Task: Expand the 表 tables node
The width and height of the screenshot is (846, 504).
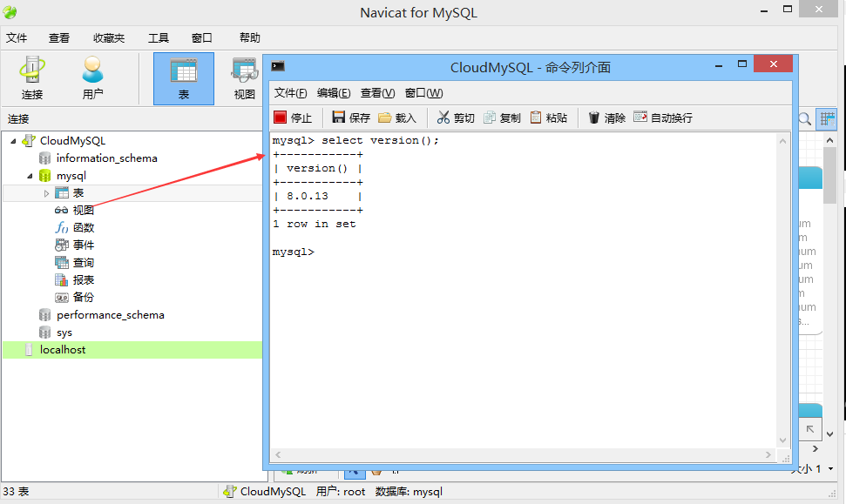Action: [x=46, y=193]
